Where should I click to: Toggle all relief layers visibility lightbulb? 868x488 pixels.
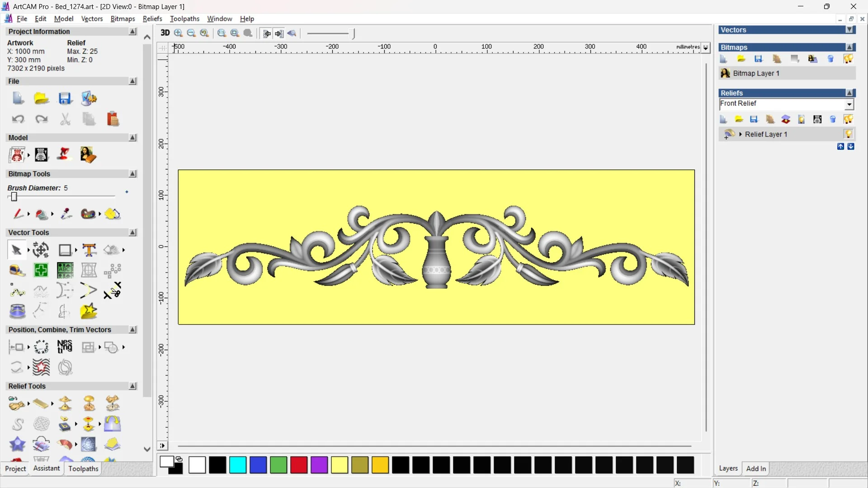click(x=848, y=119)
